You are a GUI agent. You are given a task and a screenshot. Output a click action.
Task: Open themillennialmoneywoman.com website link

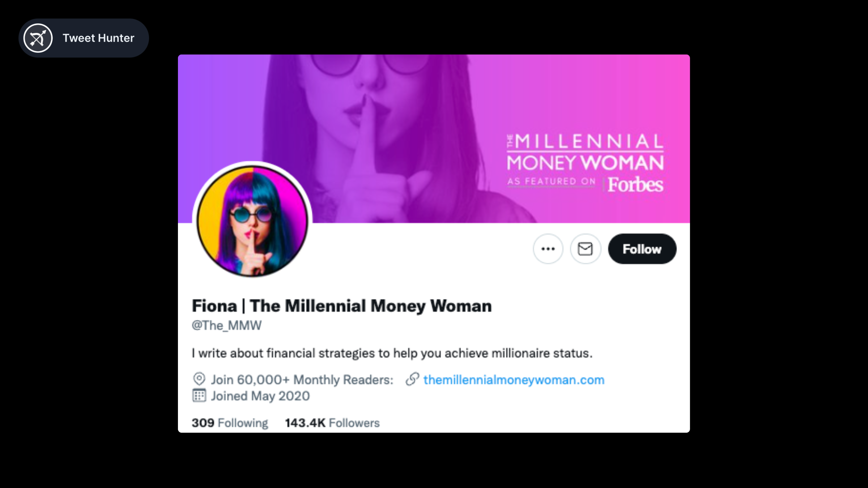[x=514, y=380]
